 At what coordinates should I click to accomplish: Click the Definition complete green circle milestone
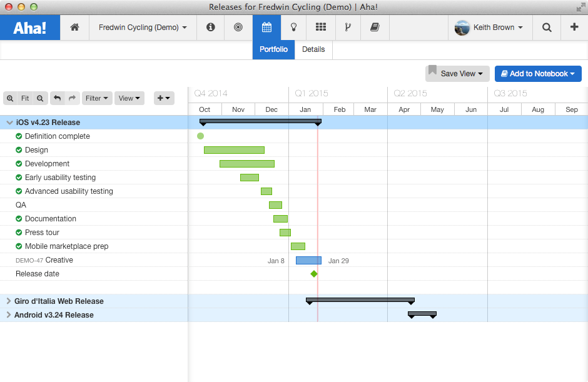coord(201,136)
